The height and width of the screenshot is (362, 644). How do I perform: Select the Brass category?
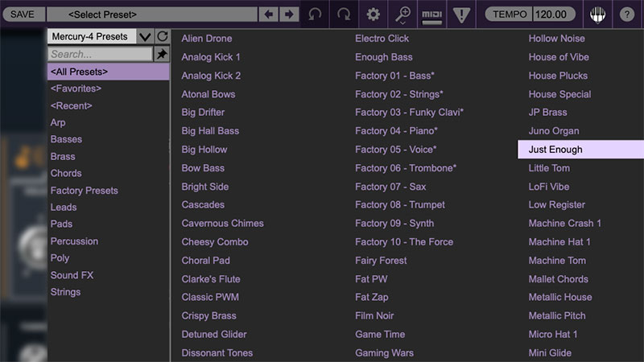click(63, 157)
